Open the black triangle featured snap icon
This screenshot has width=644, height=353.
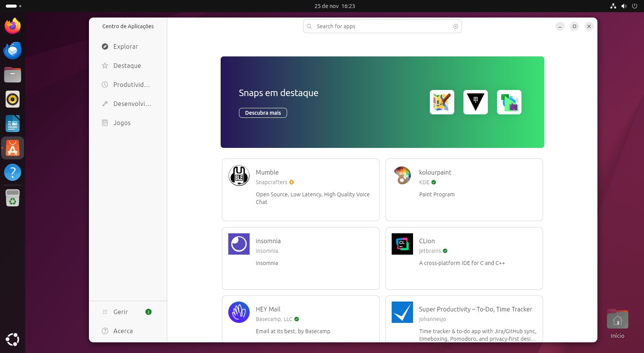pos(475,102)
